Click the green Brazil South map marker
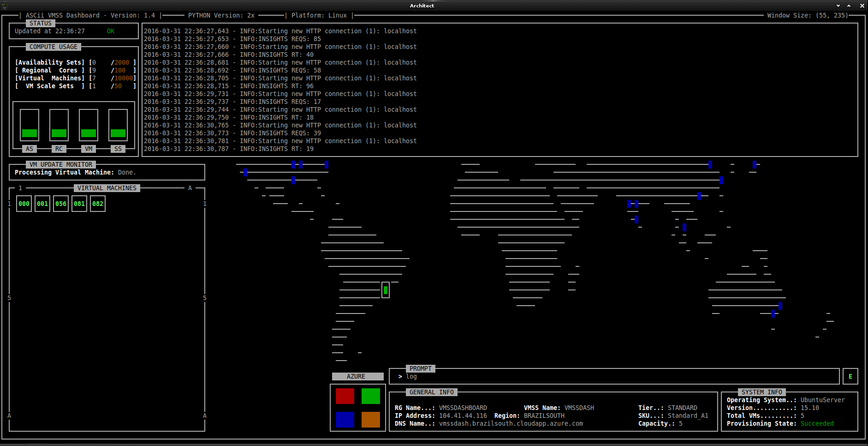 click(386, 290)
